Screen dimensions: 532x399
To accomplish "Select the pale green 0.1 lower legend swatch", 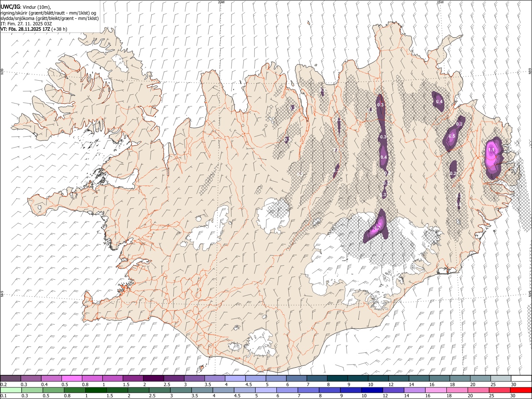I will (10, 390).
